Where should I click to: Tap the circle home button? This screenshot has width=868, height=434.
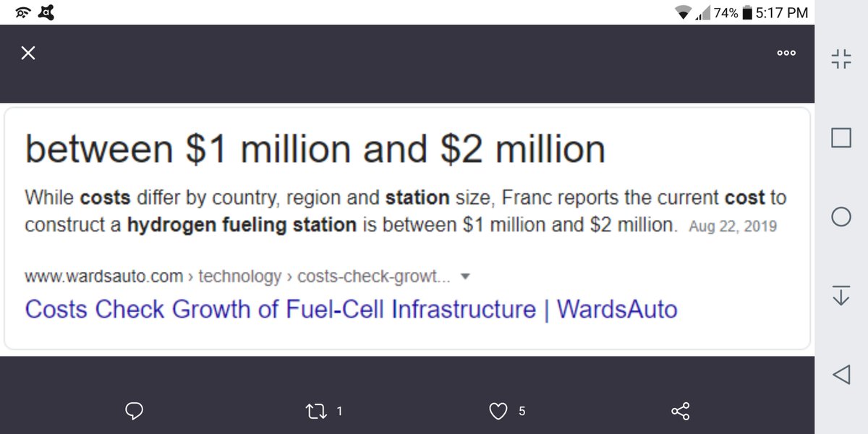tap(841, 216)
